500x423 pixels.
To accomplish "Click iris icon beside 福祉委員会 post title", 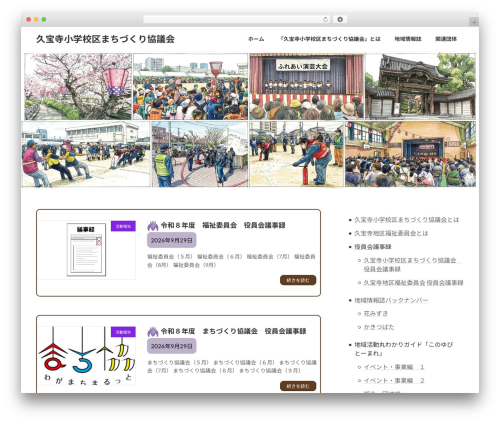I will [x=153, y=226].
